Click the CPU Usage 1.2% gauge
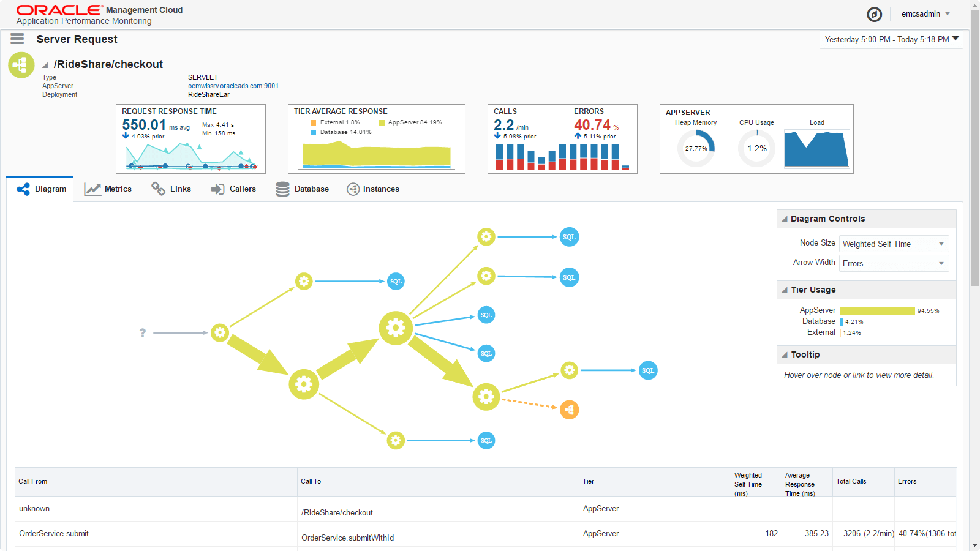The image size is (980, 551). 757,148
